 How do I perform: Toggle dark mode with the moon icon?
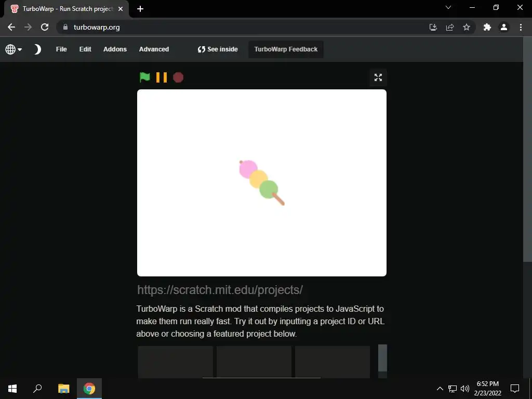[x=37, y=49]
